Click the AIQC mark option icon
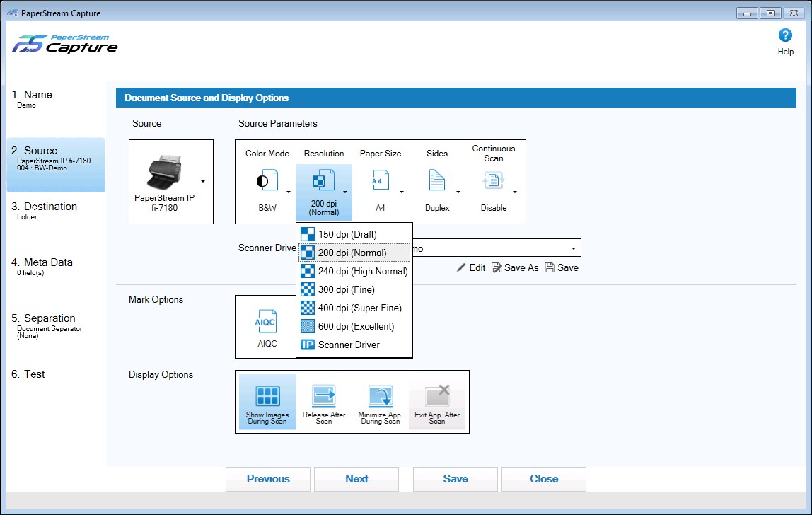 point(267,321)
